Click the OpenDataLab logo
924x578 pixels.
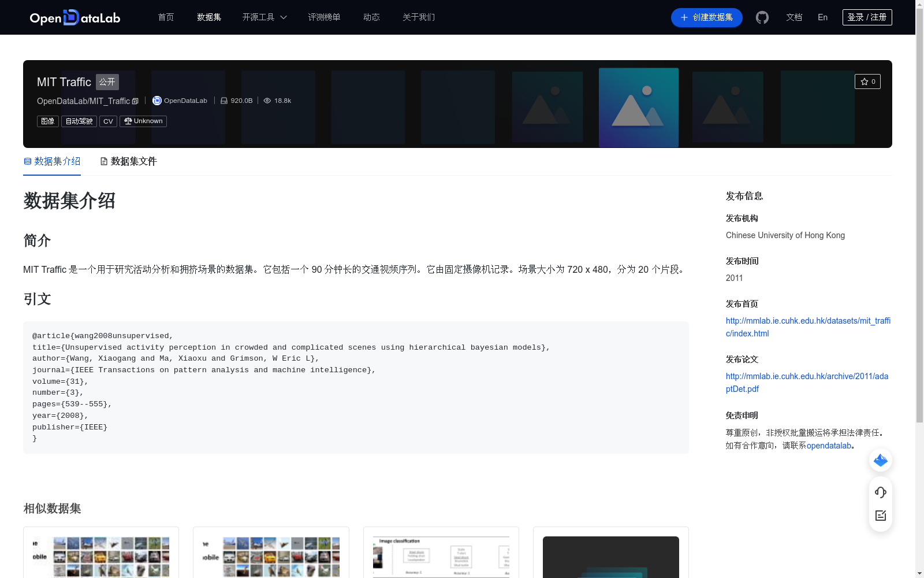coord(75,17)
